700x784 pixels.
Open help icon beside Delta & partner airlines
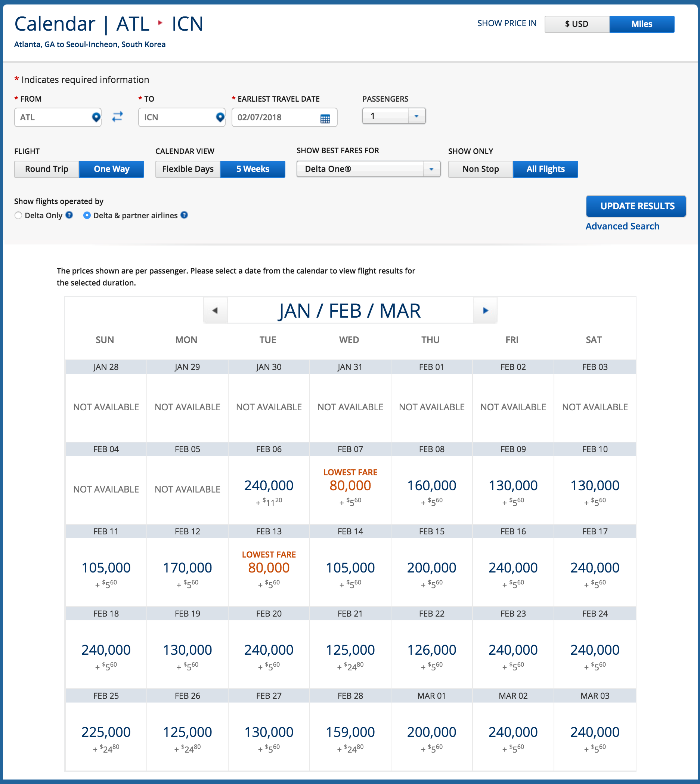tap(184, 215)
